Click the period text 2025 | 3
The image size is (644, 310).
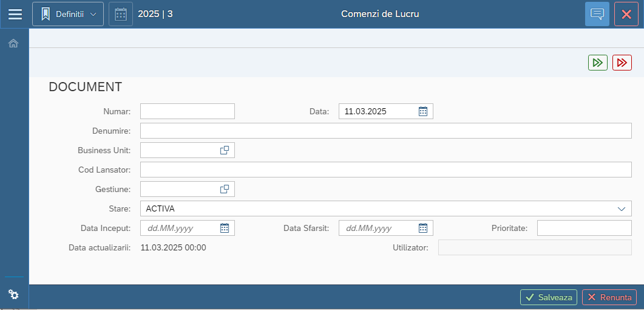point(155,14)
